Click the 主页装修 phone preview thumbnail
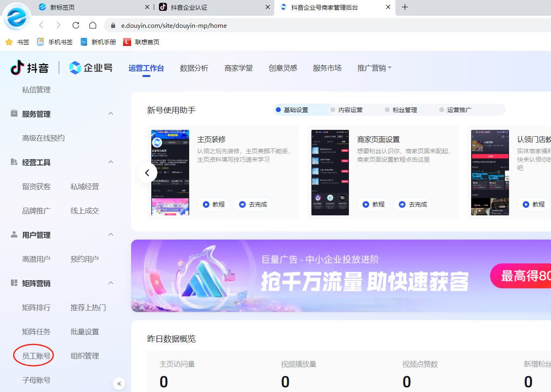551x392 pixels. pos(170,173)
